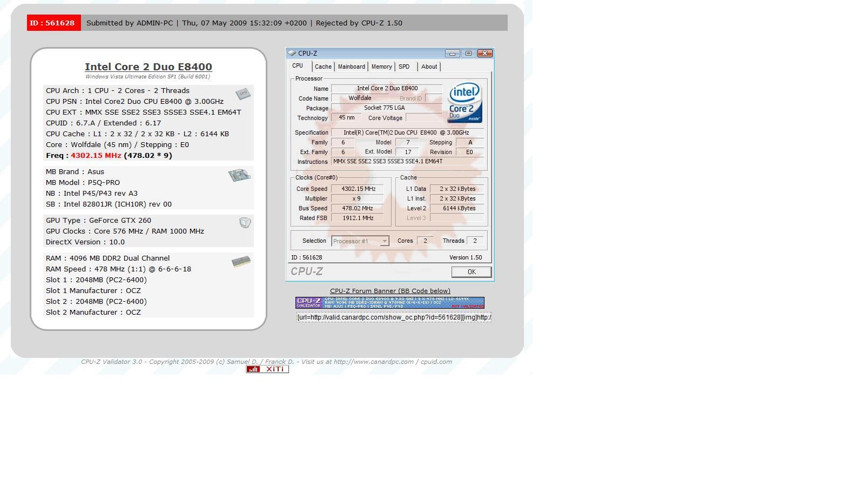Image resolution: width=868 pixels, height=485 pixels.
Task: Click the Intel Core 2 Duo logo
Action: (465, 103)
